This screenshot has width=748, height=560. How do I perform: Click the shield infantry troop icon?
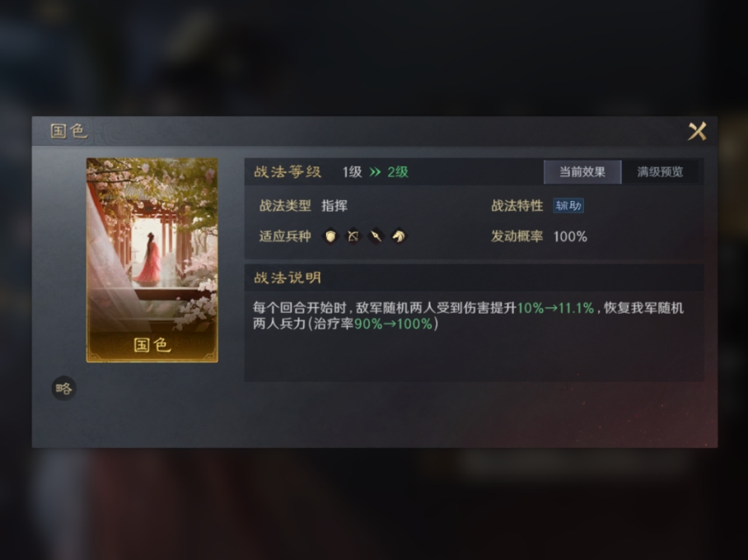pos(330,236)
